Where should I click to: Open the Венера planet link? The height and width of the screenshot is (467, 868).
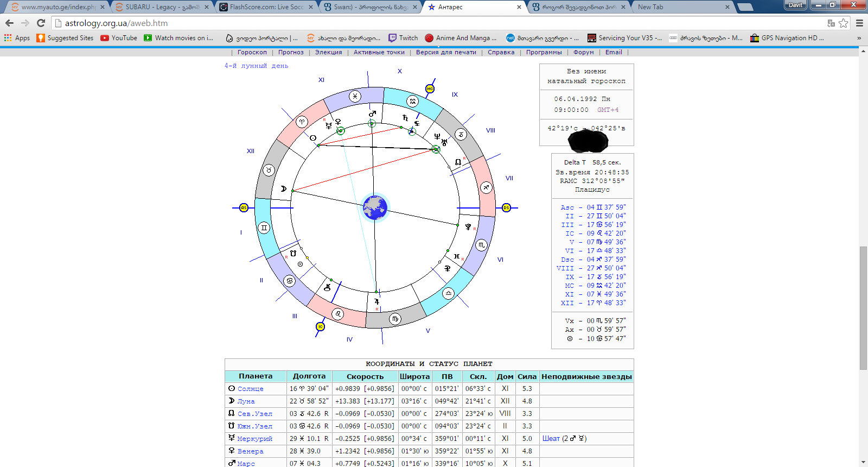click(250, 451)
